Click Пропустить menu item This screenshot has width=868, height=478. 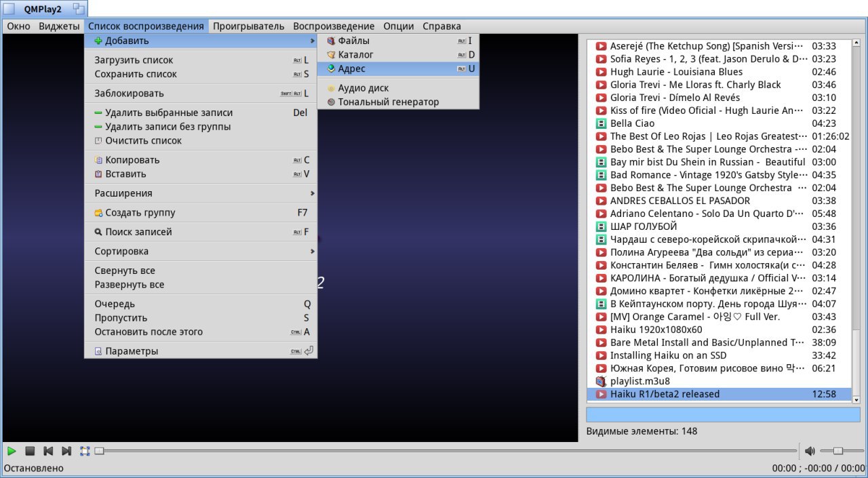tap(201, 318)
